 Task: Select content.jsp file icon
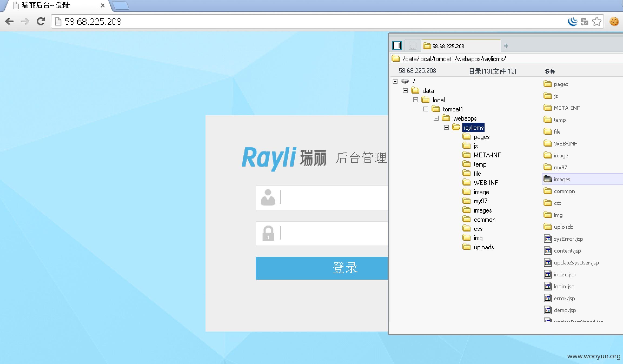point(548,251)
